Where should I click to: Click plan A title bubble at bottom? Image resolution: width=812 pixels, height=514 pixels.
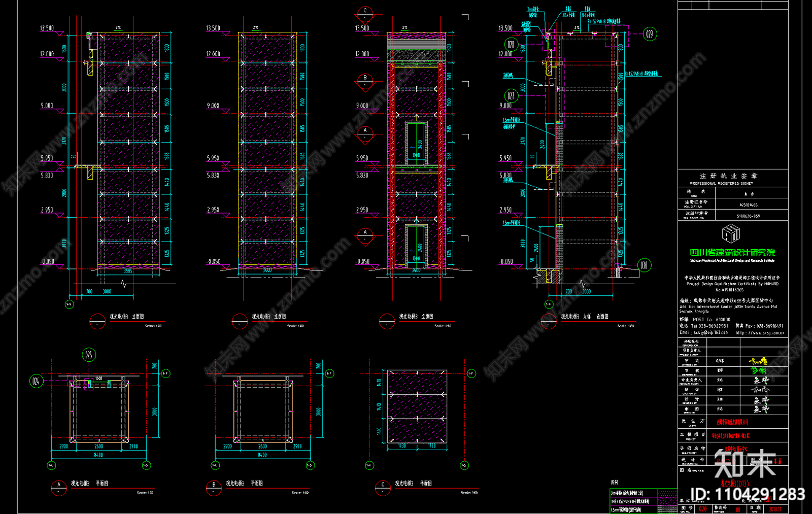point(59,487)
